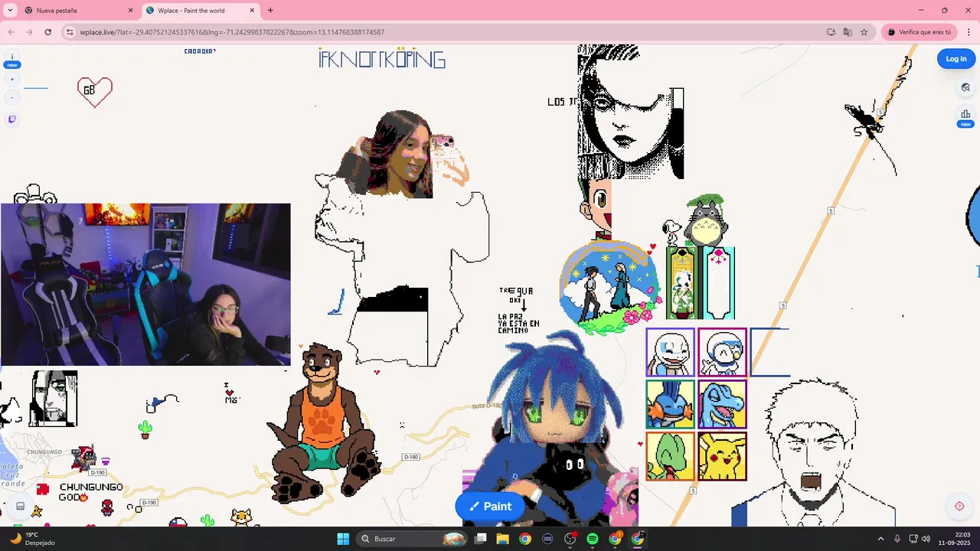Image resolution: width=980 pixels, height=551 pixels.
Task: Go forward in browser history
Action: (29, 32)
